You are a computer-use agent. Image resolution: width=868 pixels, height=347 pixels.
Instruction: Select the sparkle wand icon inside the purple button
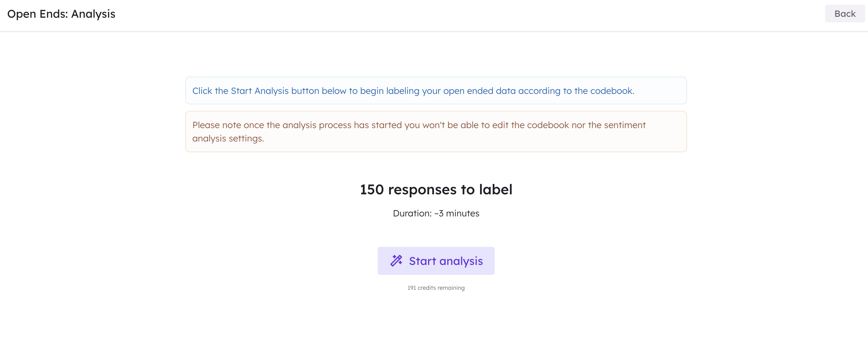pos(396,261)
